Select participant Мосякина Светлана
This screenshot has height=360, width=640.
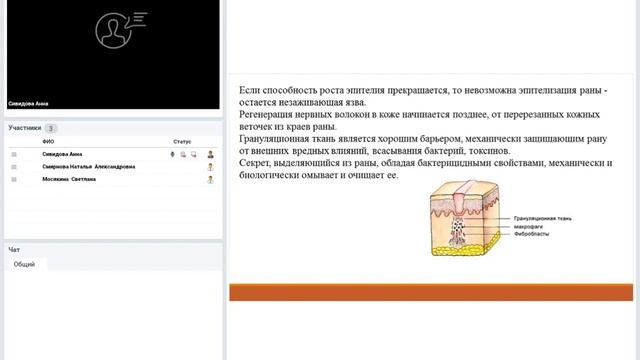[x=69, y=179]
